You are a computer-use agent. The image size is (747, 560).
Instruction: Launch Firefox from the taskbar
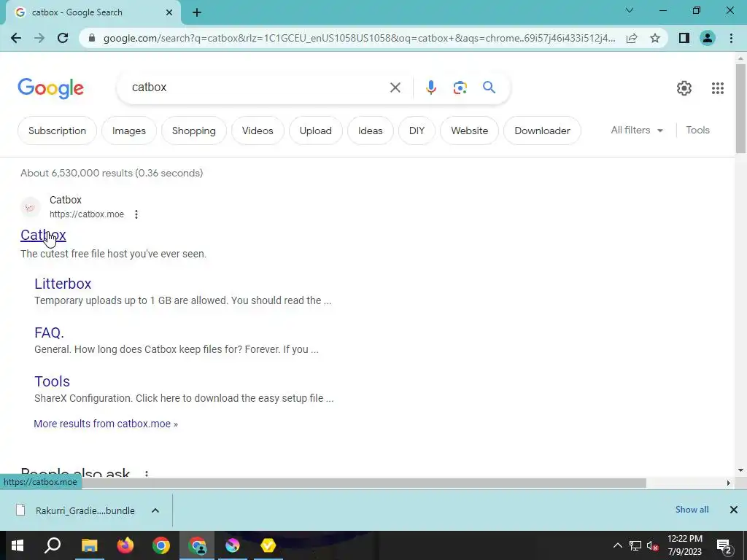tap(125, 545)
